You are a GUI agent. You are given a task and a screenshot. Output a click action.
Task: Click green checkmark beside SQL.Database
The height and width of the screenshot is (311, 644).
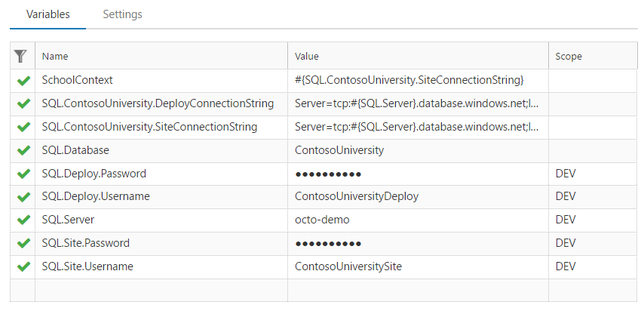[23, 150]
